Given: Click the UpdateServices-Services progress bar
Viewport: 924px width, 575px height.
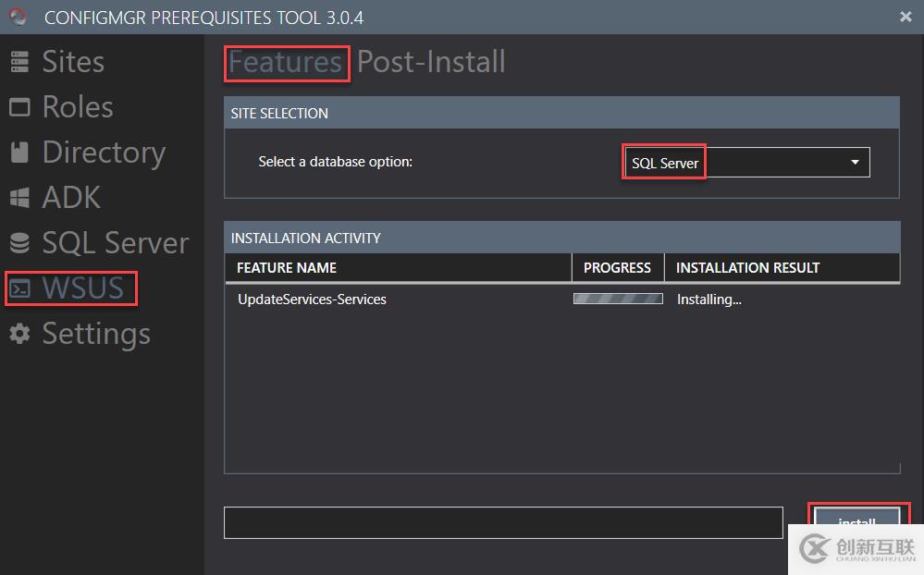Looking at the screenshot, I should click(x=618, y=299).
